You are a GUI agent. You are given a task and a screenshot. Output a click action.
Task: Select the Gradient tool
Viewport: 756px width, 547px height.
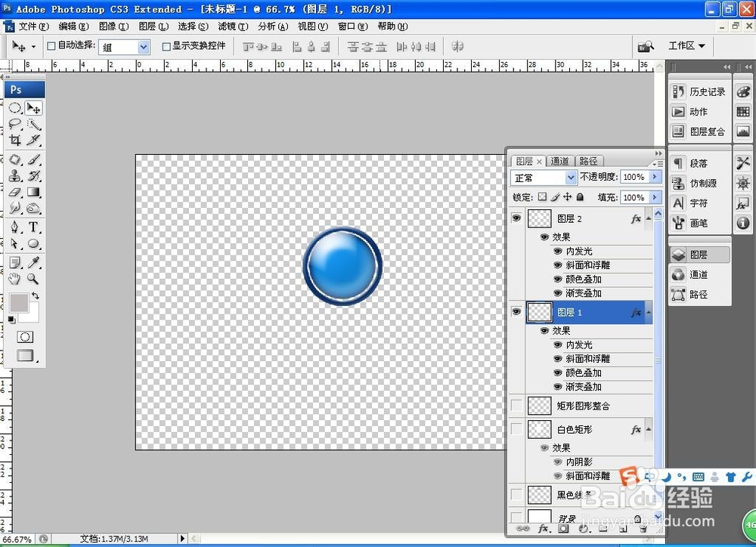click(x=33, y=192)
